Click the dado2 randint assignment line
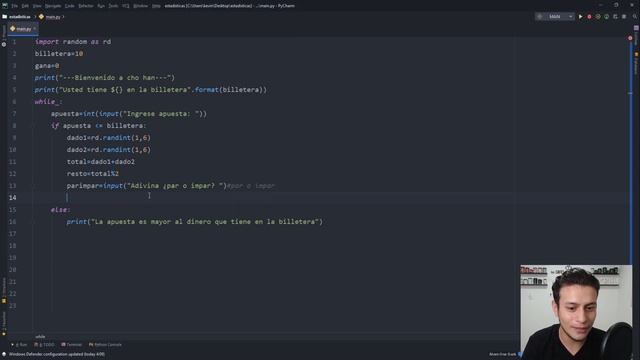640x360 pixels. pyautogui.click(x=109, y=150)
